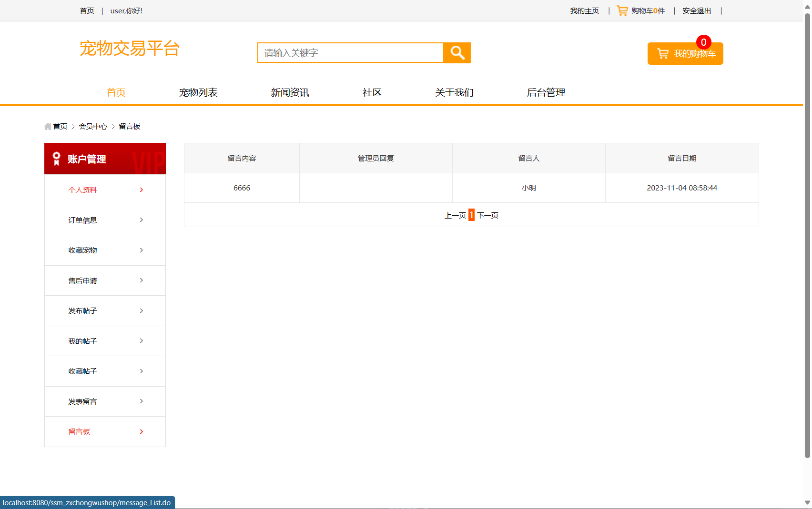Click the 我的购物车 cart button icon
The image size is (812, 509).
(x=663, y=53)
